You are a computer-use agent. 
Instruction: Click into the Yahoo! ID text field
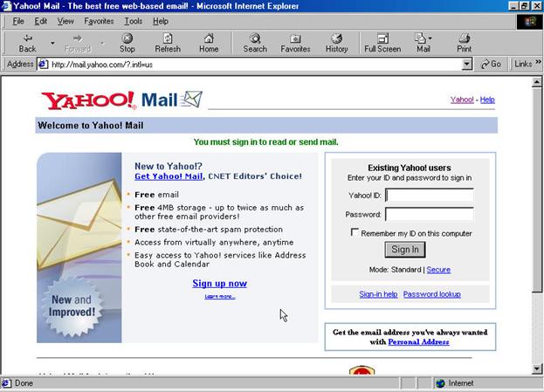pyautogui.click(x=430, y=196)
